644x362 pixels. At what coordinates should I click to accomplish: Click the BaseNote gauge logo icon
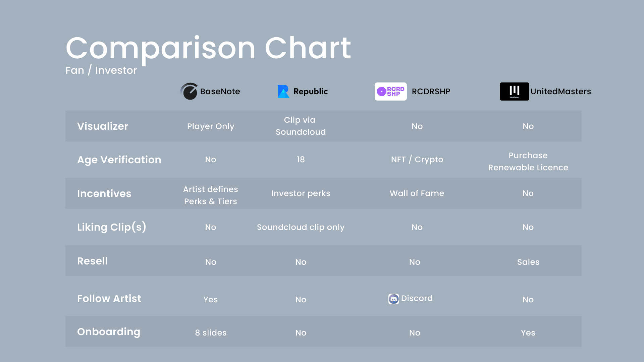pos(189,91)
